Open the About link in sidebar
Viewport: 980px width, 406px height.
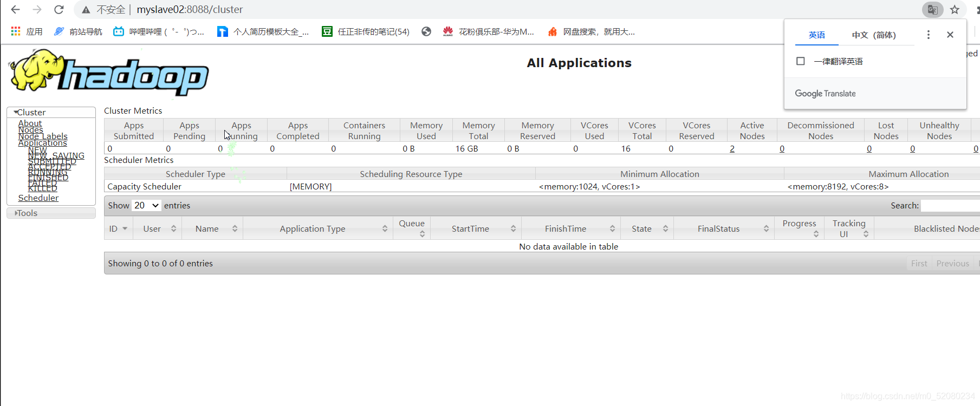(x=30, y=123)
